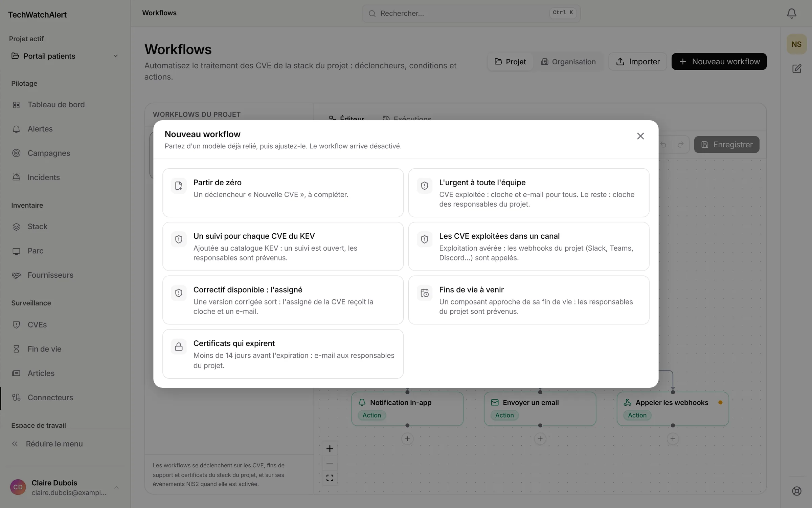
Task: Open Campagnes from the sidebar
Action: pyautogui.click(x=65, y=153)
